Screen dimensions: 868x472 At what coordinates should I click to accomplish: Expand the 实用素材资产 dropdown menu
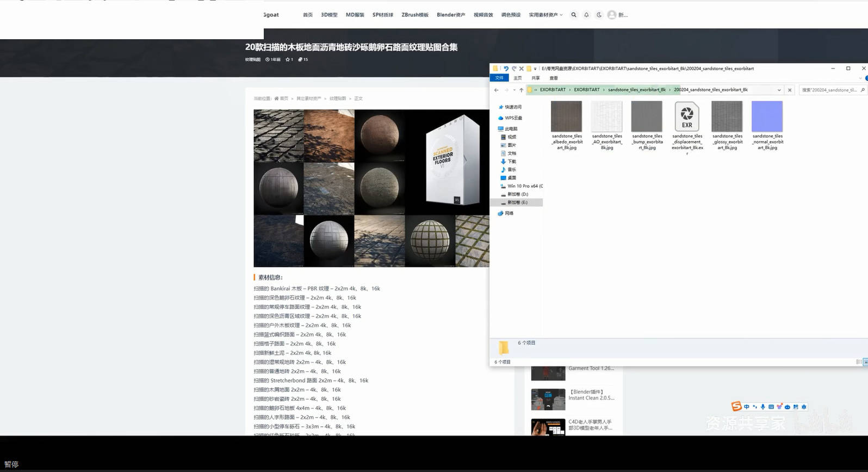pos(545,15)
